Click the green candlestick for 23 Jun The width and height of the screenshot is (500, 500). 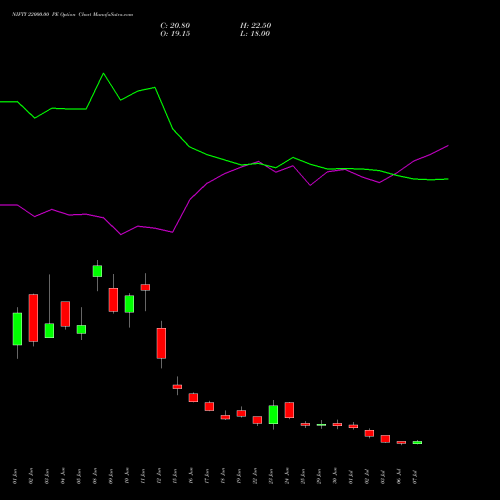click(273, 414)
